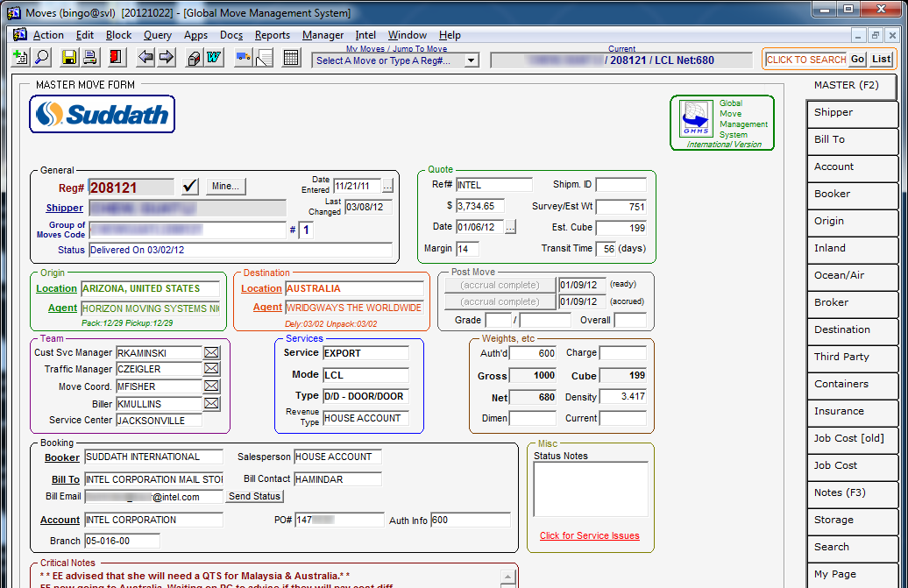Screen dimensions: 908x588
Task: Expand the My Moves / Jump To Move dropdown
Action: [472, 60]
